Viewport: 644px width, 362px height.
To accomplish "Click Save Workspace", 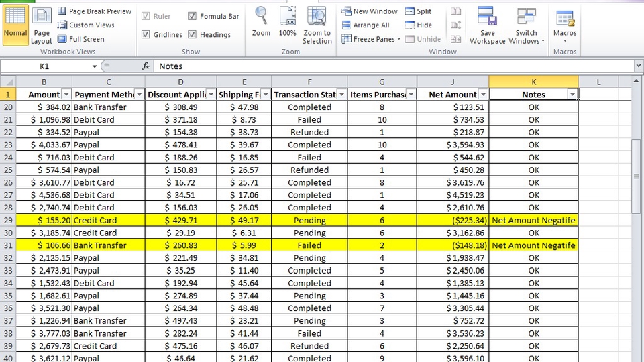I will click(488, 25).
